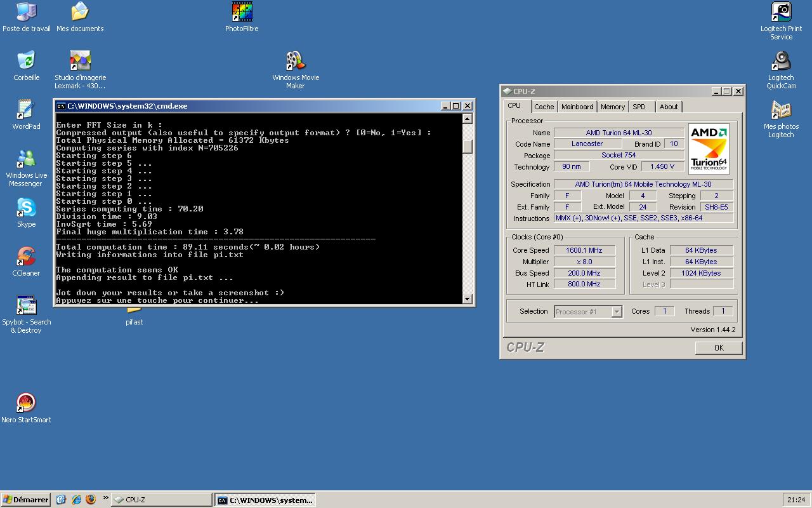This screenshot has width=812, height=508.
Task: Click OK button in CPU-Z
Action: [x=719, y=347]
